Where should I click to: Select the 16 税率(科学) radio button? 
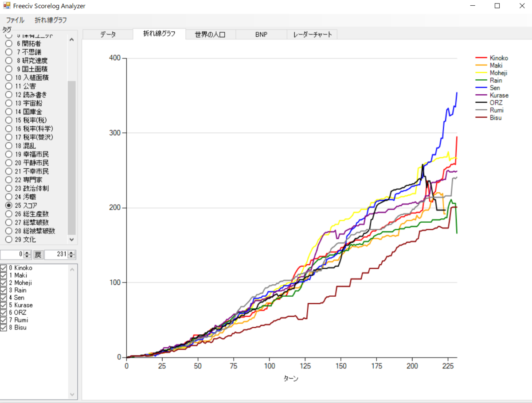pos(8,128)
